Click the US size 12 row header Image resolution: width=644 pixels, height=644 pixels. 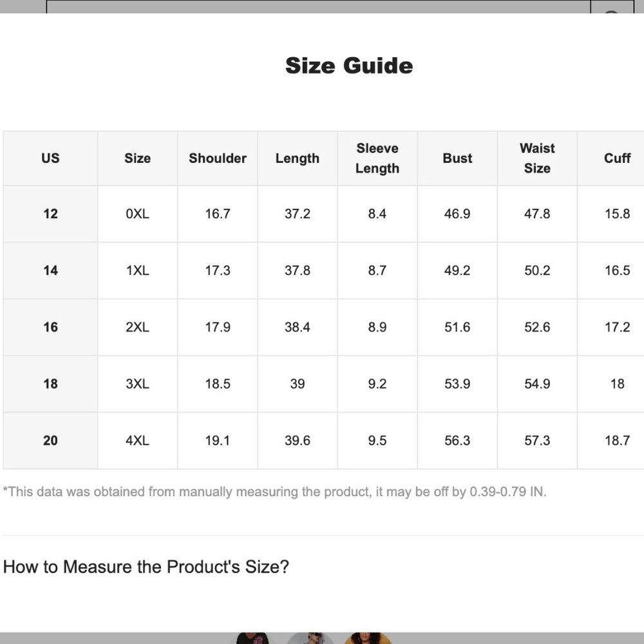(50, 214)
